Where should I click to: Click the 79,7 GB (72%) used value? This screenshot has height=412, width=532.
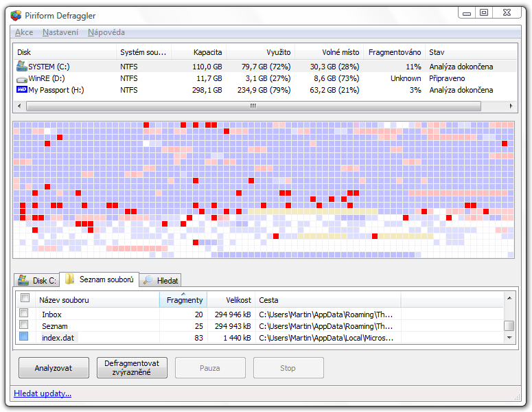(x=266, y=67)
